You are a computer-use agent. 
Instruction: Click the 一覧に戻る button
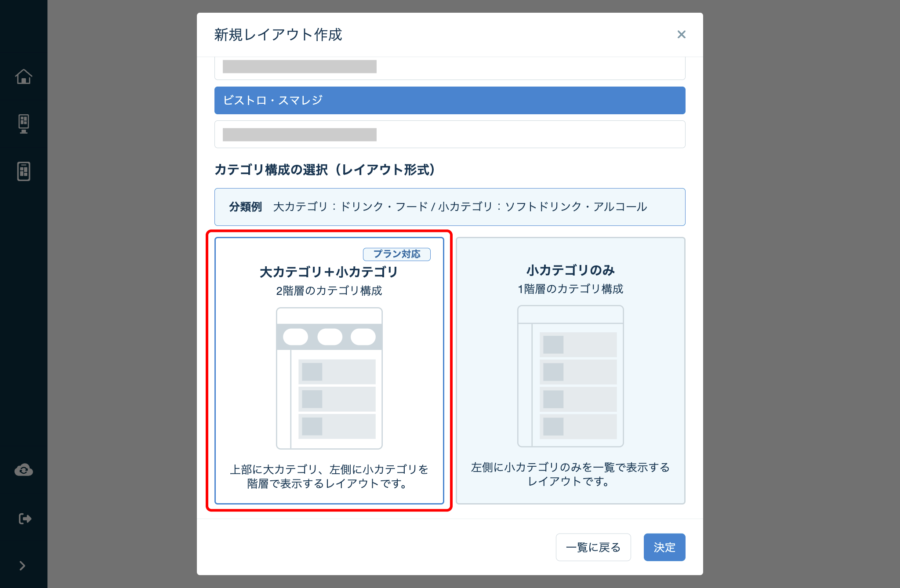[x=593, y=547]
